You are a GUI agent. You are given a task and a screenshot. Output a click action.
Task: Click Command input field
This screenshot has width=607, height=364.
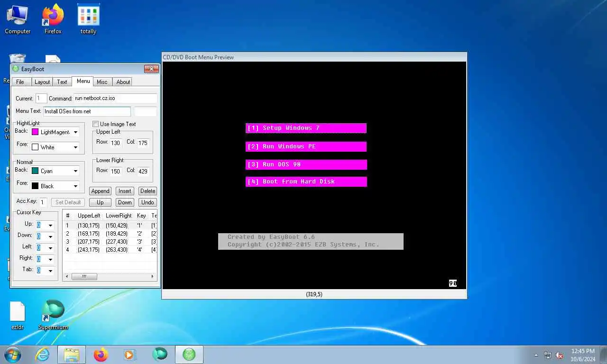[115, 99]
